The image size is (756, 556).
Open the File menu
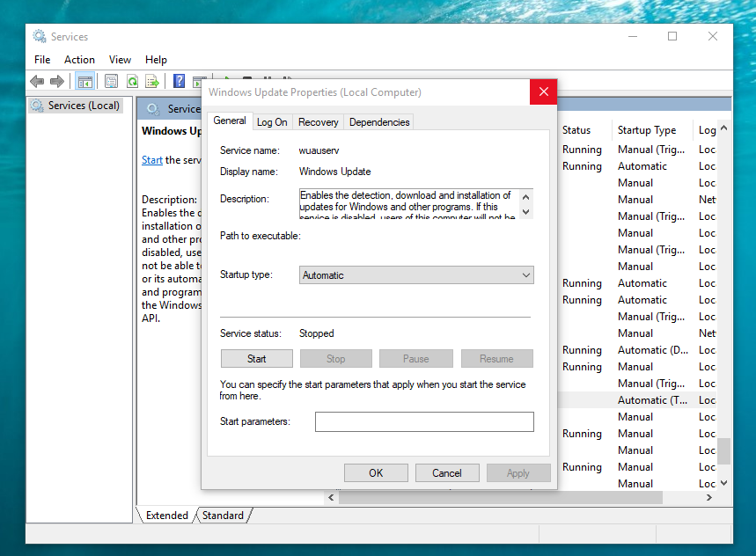tap(42, 60)
